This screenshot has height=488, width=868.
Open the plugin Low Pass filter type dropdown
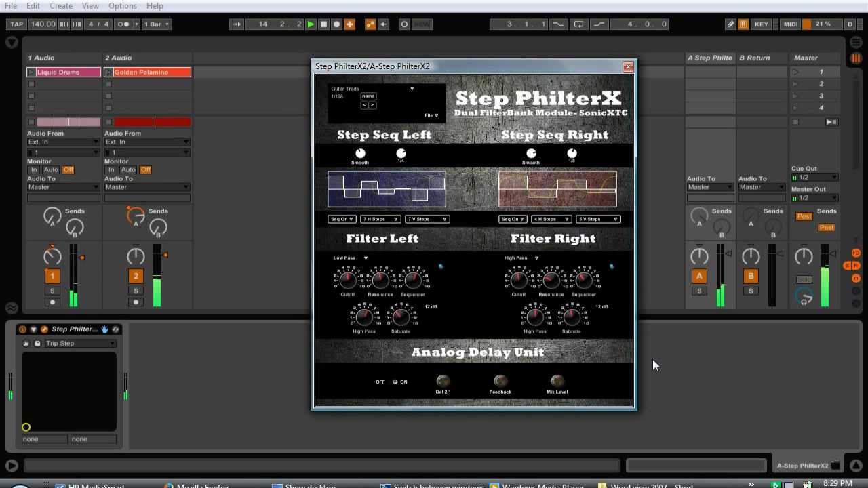pyautogui.click(x=351, y=258)
